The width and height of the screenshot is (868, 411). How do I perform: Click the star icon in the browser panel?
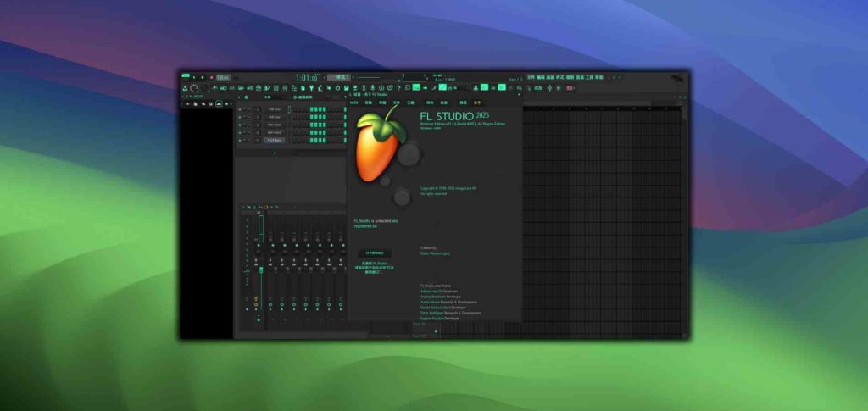point(226,104)
